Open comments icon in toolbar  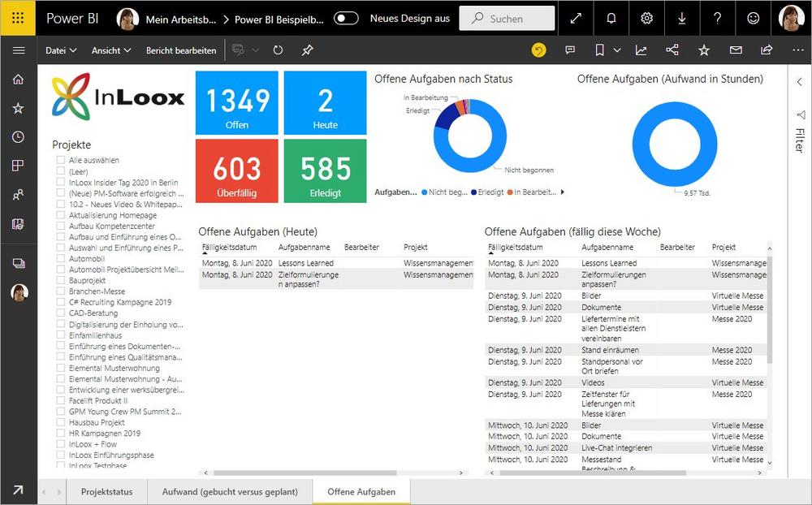tap(570, 50)
